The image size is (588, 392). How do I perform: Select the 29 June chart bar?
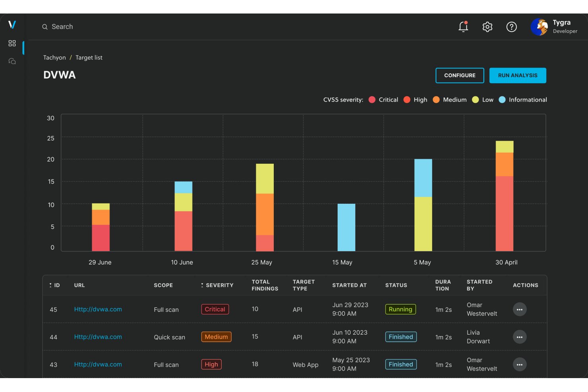pyautogui.click(x=101, y=227)
